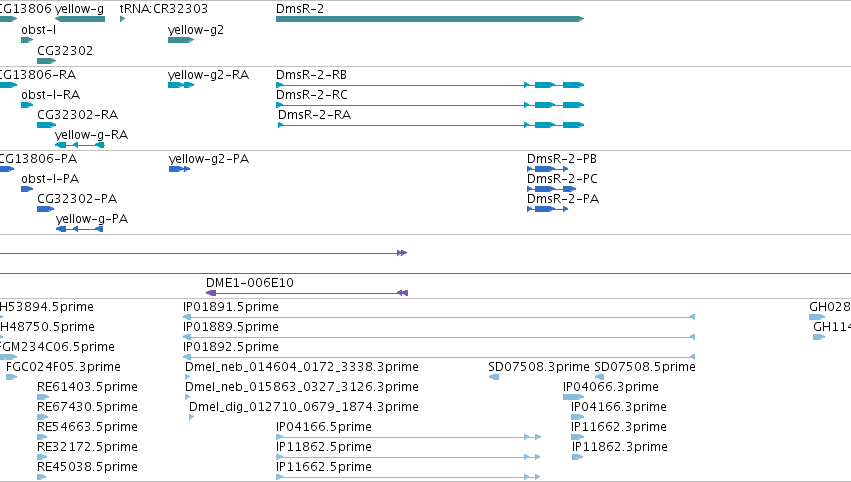Select the CG32302 gene arrow glyph
This screenshot has width=851, height=482.
tap(46, 61)
